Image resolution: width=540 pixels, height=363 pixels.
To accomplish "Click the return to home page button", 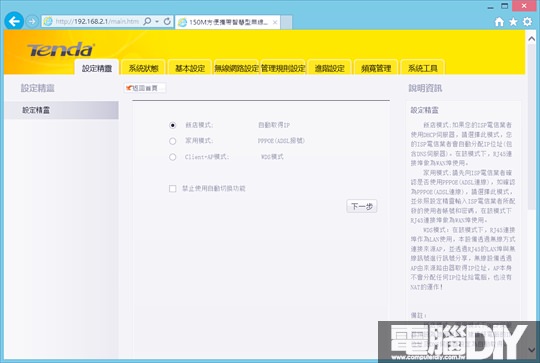I will pos(144,88).
